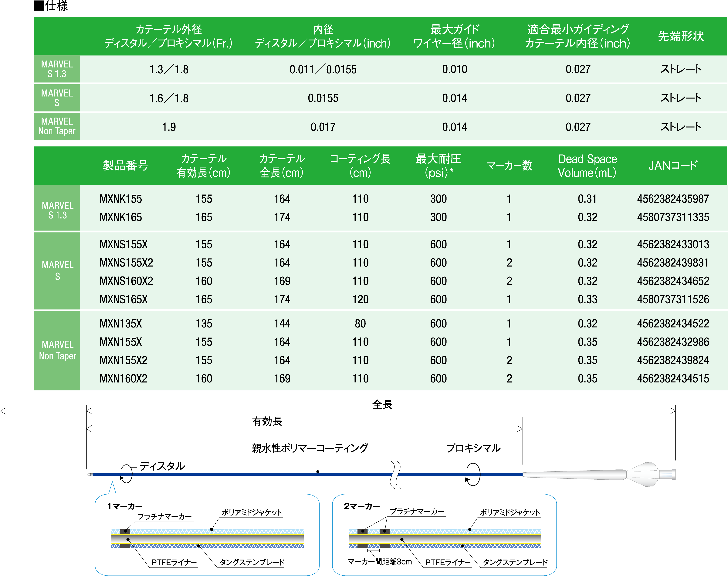Click product number MXN160X2
This screenshot has height=576, width=728.
pos(123,378)
